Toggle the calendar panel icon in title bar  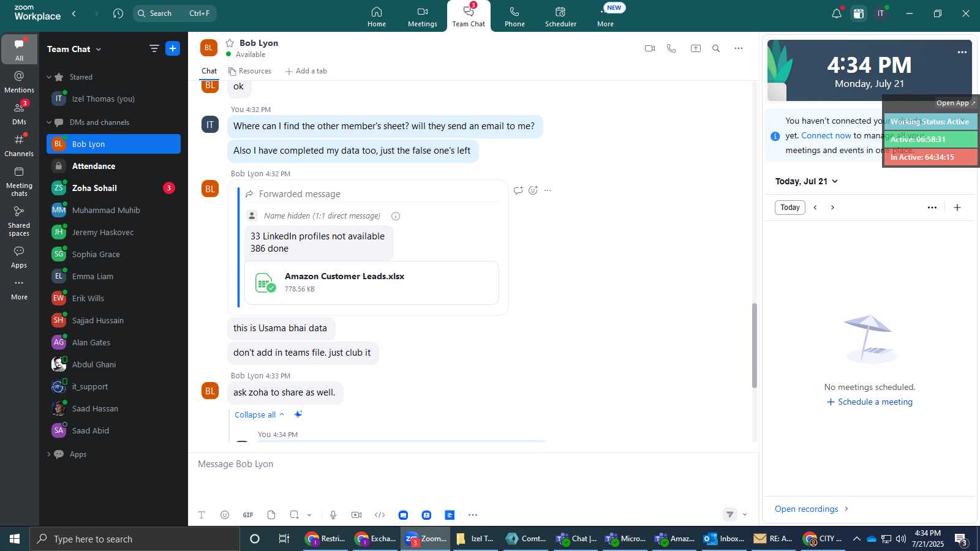point(859,13)
